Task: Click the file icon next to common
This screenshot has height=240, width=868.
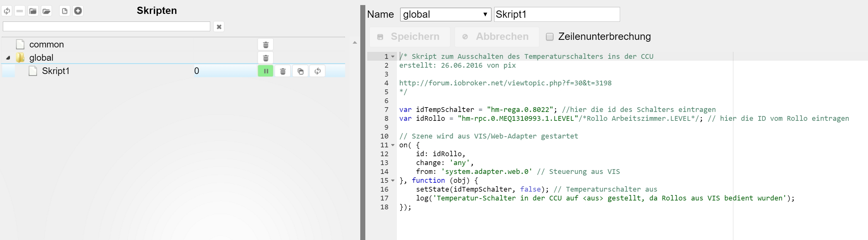Action: pyautogui.click(x=20, y=44)
